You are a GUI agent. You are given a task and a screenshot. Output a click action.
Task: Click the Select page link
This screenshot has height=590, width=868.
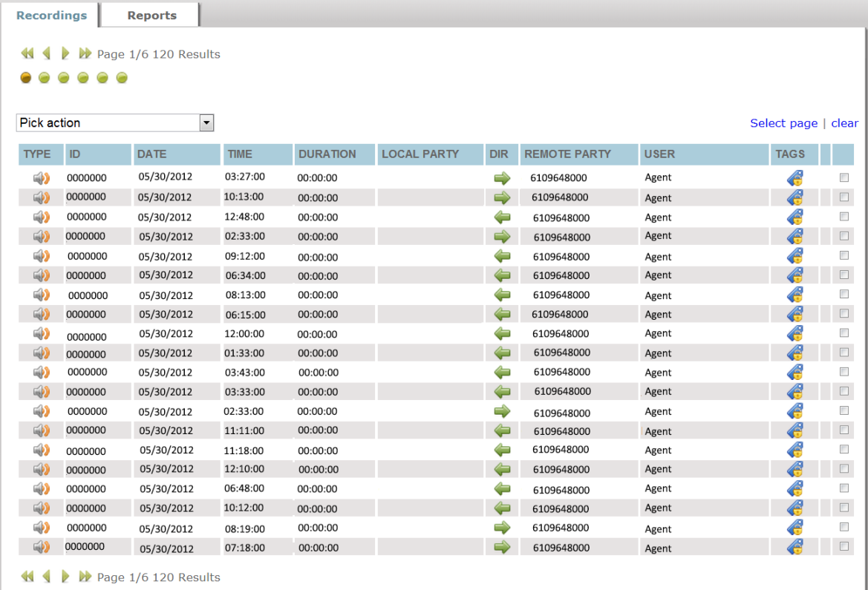point(783,123)
